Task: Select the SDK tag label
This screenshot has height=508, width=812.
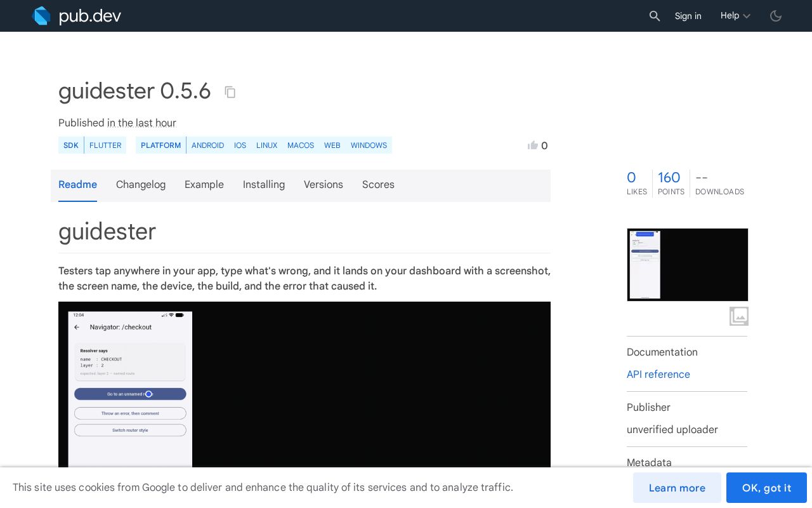Action: click(71, 145)
